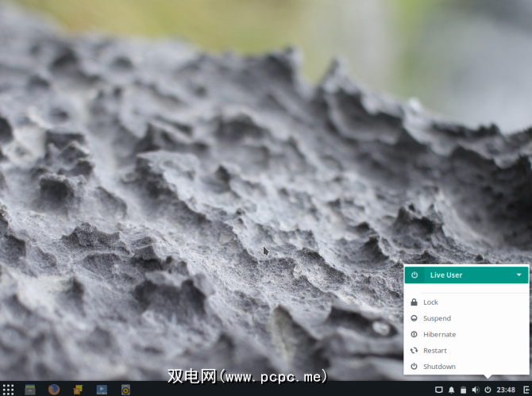This screenshot has width=532, height=396.
Task: Expand the Live User dropdown arrow
Action: (x=519, y=275)
